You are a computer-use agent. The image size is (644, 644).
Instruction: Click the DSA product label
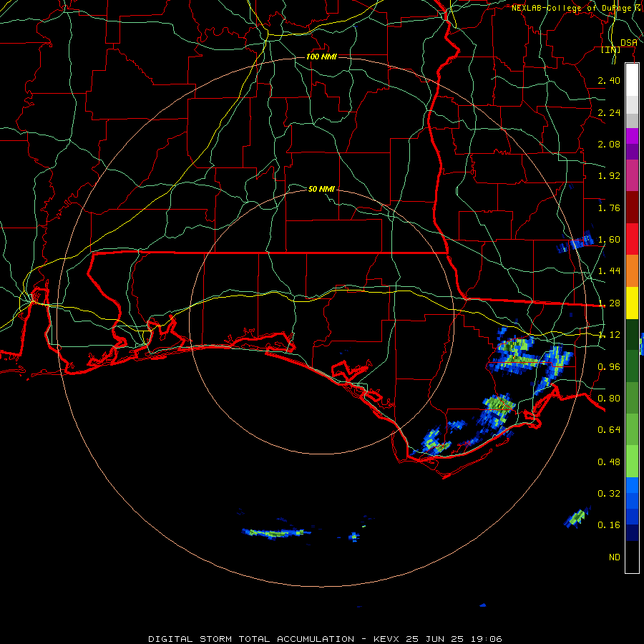628,43
